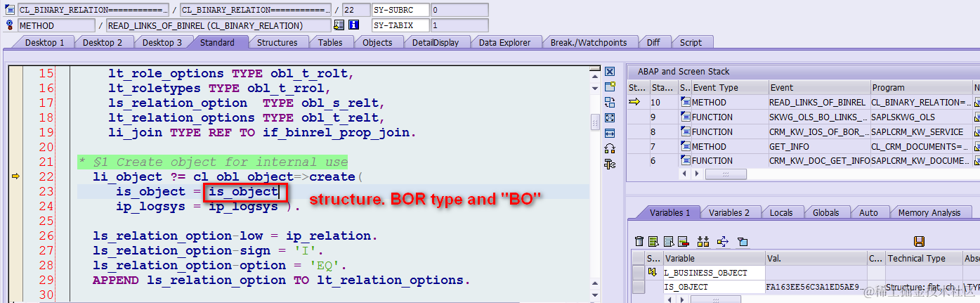
Task: Switch to the Desktop 3 tab
Action: [162, 42]
